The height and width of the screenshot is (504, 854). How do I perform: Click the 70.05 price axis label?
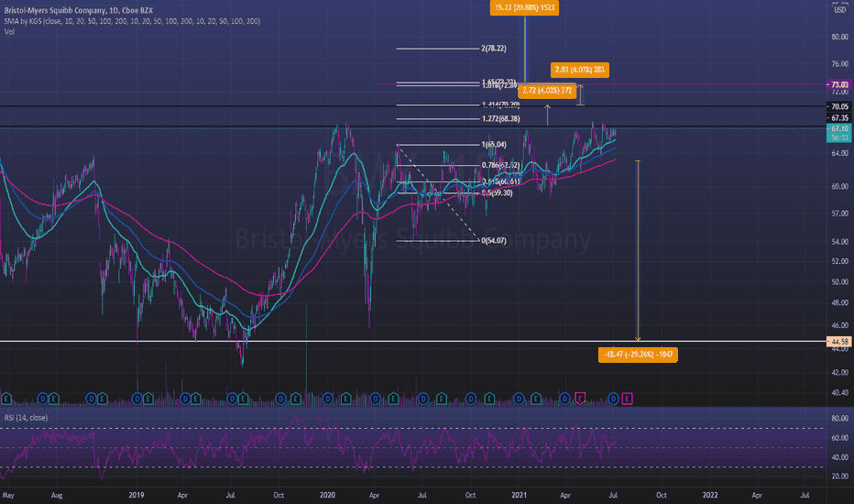point(839,106)
